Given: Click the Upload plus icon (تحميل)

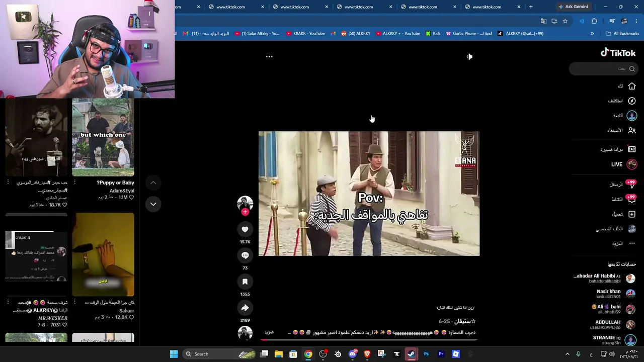Looking at the screenshot, I should (x=631, y=214).
